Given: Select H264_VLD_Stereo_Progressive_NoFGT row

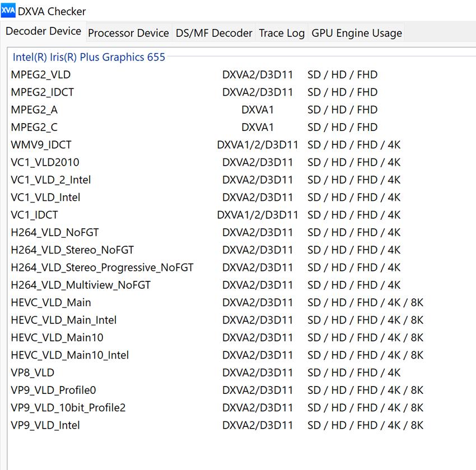Looking at the screenshot, I should [102, 267].
